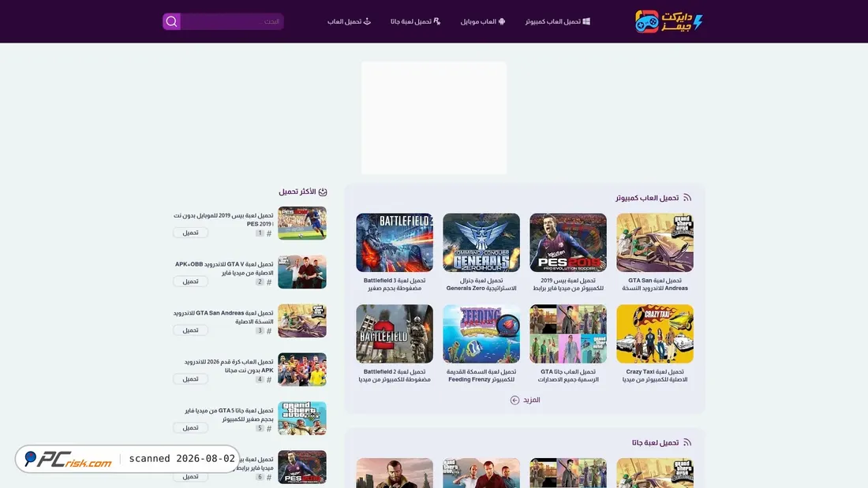Open the GTA all versions thumbnail
This screenshot has width=868, height=488.
click(x=568, y=333)
